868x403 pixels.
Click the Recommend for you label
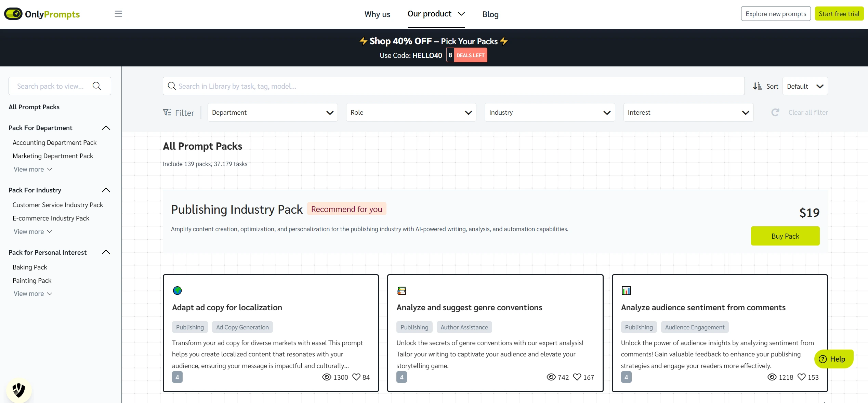click(346, 209)
